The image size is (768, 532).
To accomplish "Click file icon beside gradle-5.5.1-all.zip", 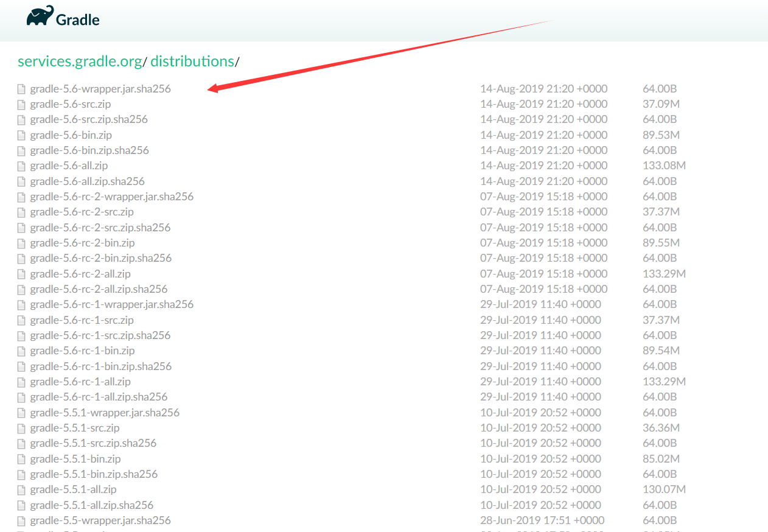I will coord(21,490).
